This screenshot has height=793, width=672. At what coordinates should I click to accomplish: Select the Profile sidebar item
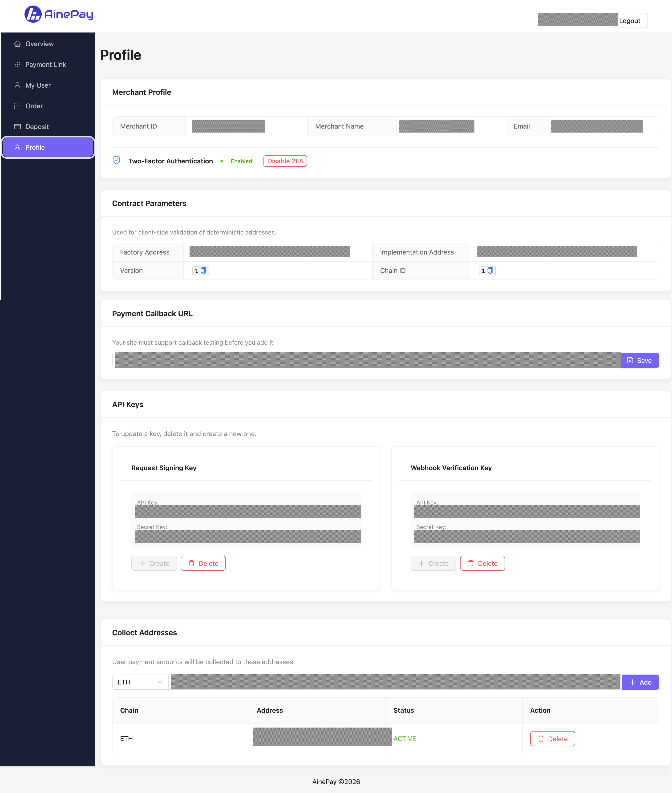pyautogui.click(x=48, y=147)
